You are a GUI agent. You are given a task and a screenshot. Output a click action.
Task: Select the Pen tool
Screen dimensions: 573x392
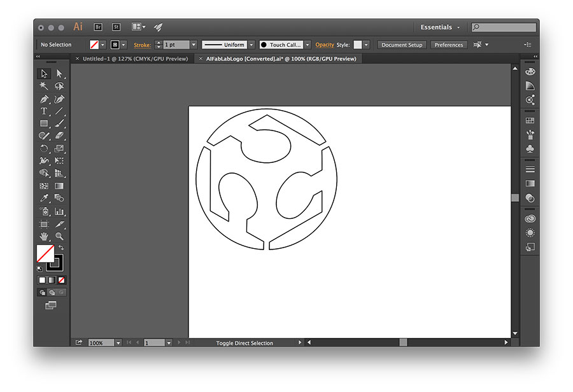pyautogui.click(x=44, y=99)
